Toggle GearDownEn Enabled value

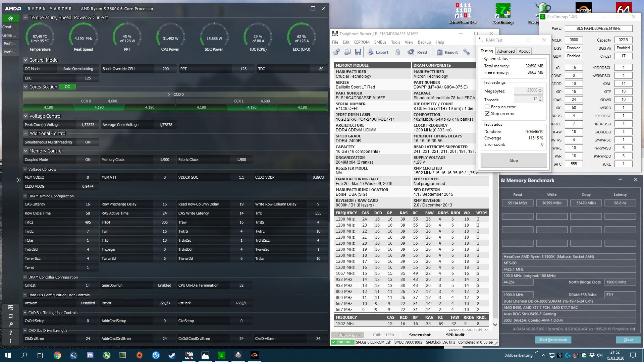pos(164,285)
